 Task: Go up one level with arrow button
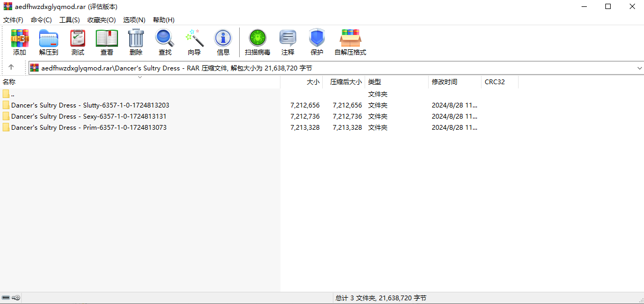point(11,68)
